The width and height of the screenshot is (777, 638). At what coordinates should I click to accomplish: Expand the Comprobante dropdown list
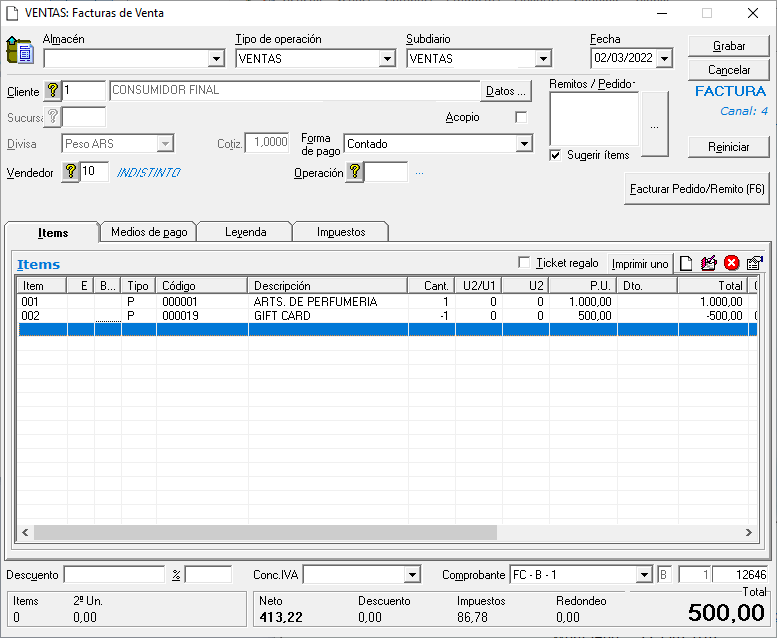coord(644,575)
